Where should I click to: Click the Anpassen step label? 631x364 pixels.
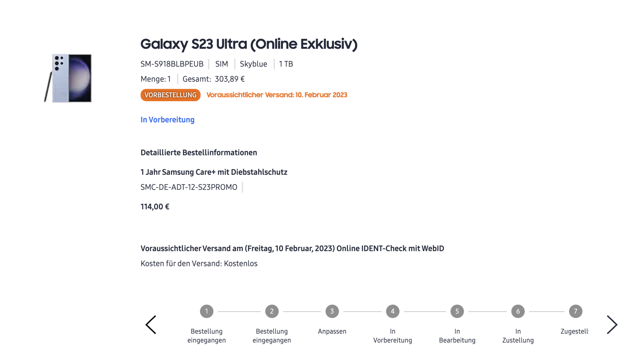pyautogui.click(x=332, y=332)
